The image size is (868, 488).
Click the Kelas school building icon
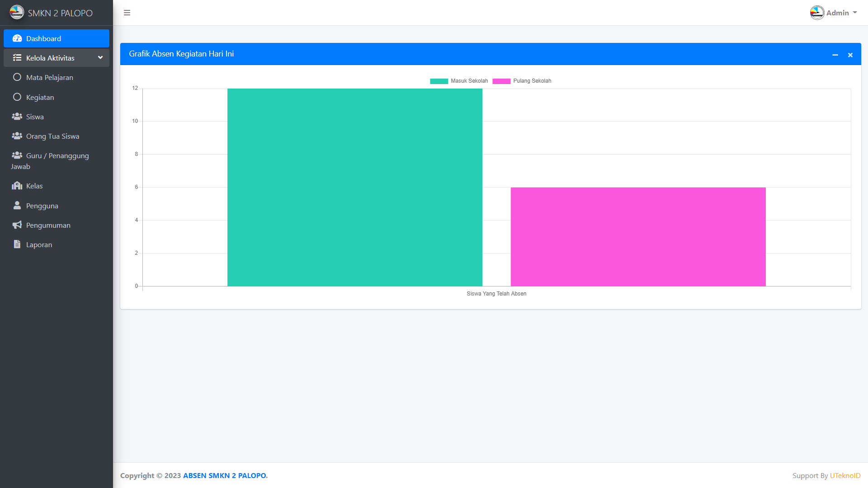17,186
